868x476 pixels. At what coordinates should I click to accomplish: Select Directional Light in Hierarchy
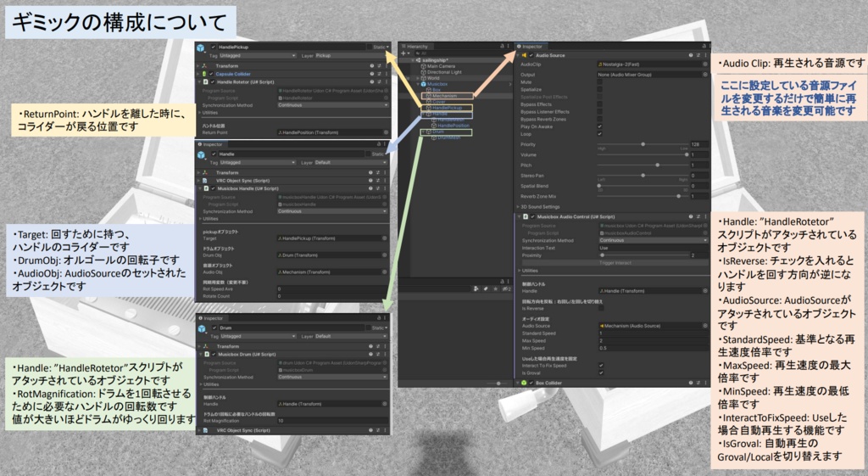[444, 72]
